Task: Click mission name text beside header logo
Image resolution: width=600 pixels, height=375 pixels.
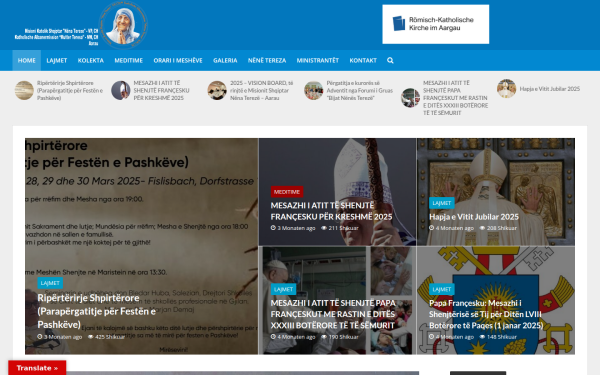Action: (57, 37)
